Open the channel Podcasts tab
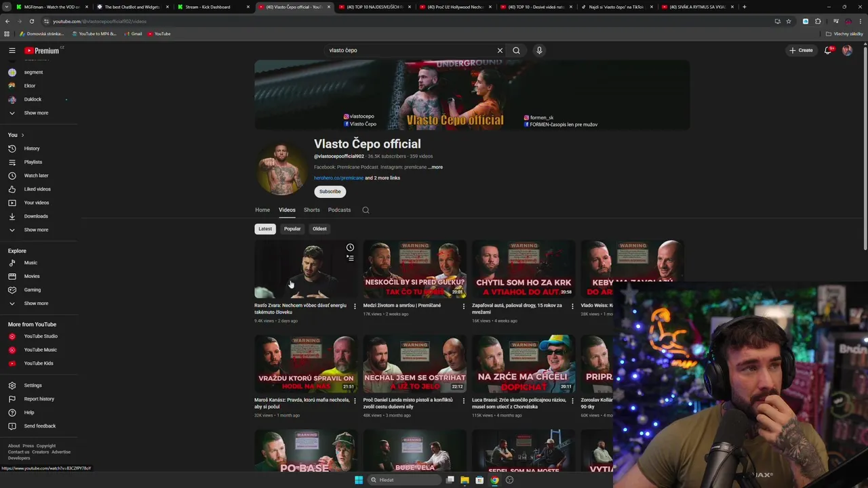The image size is (868, 488). tap(339, 210)
